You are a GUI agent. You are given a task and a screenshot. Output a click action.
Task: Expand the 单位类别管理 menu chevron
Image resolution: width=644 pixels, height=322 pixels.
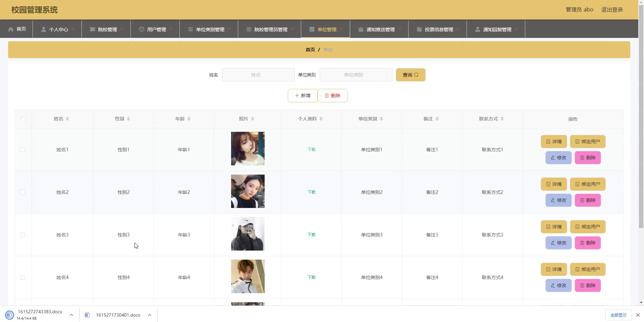[x=229, y=29]
